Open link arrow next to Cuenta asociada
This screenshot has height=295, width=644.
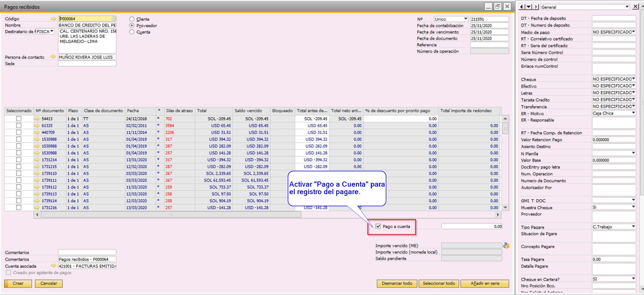point(53,266)
